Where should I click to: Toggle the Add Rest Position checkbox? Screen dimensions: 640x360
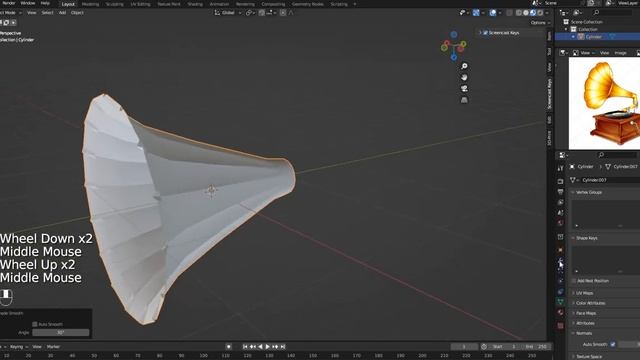(574, 281)
